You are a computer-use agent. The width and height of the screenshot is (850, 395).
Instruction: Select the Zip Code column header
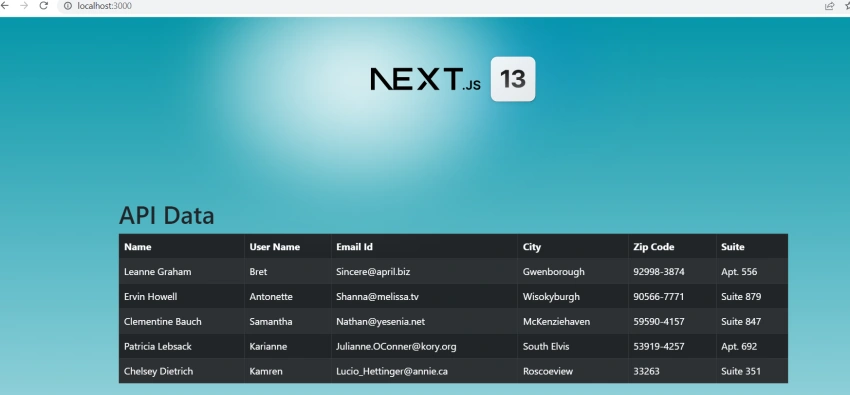[672, 247]
